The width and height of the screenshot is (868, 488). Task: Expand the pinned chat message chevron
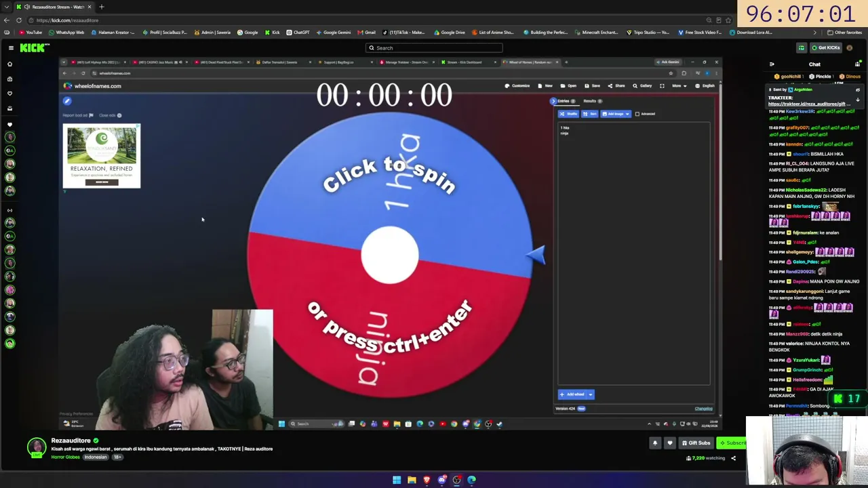857,100
